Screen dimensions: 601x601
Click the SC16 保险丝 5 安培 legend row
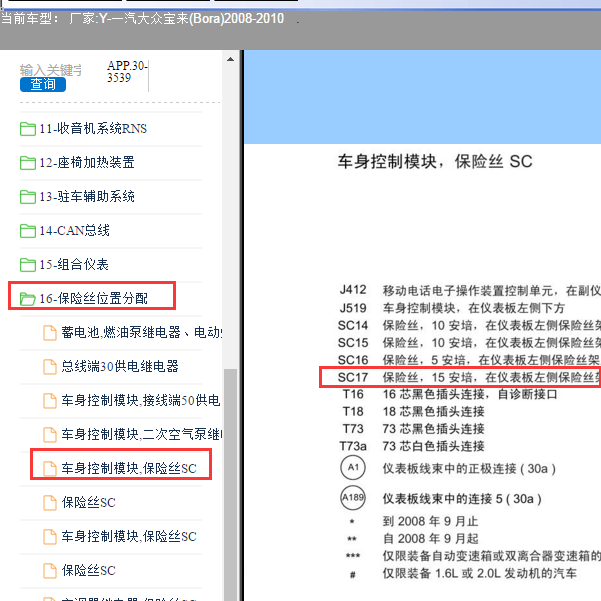(469, 360)
